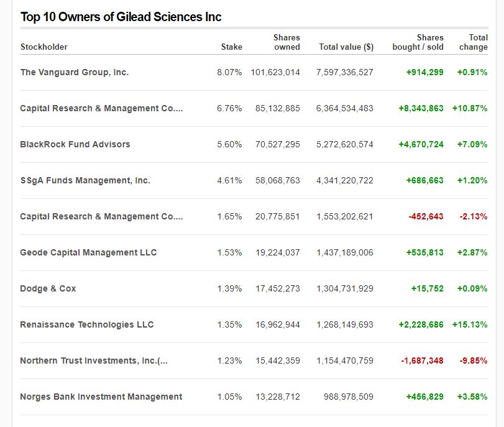Screen dimensions: 504x427
Task: Select SSgA Funds Management, Inc. entry
Action: coord(85,180)
